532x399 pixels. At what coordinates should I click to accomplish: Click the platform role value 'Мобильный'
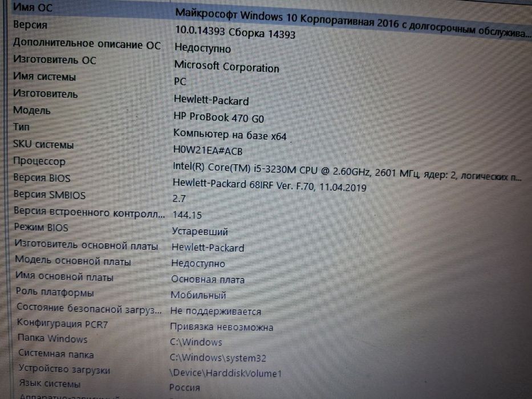(x=198, y=295)
